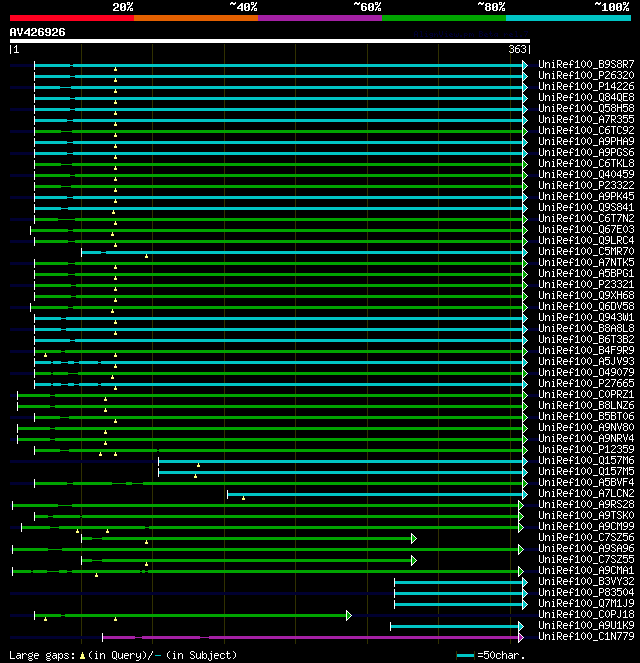This screenshot has height=663, width=640.
Task: Click the UniRef100_Q6DV58 label
Action: (x=586, y=306)
